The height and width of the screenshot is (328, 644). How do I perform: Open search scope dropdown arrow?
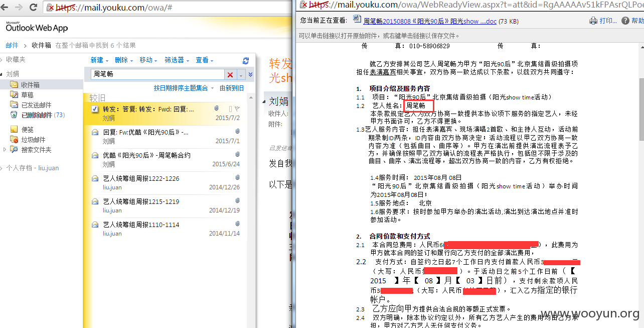click(x=241, y=75)
